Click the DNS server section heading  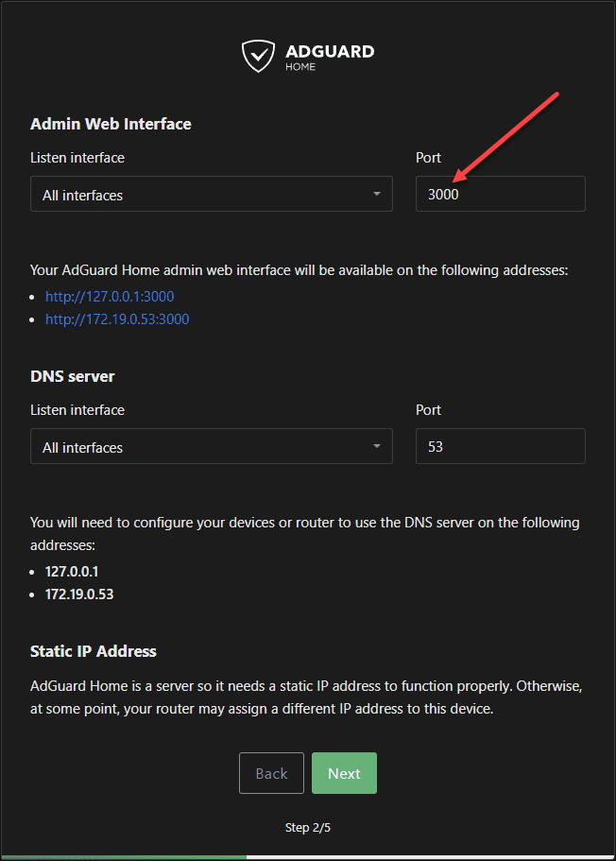[73, 376]
